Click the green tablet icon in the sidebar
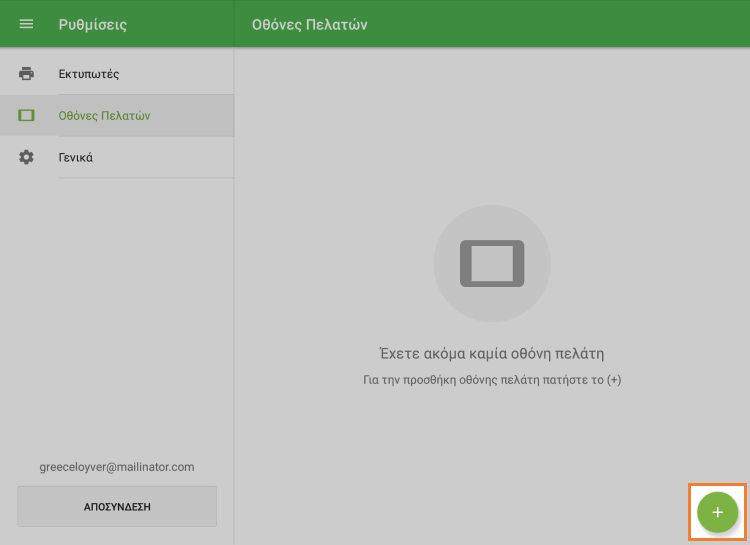The height and width of the screenshot is (545, 750). coord(27,116)
